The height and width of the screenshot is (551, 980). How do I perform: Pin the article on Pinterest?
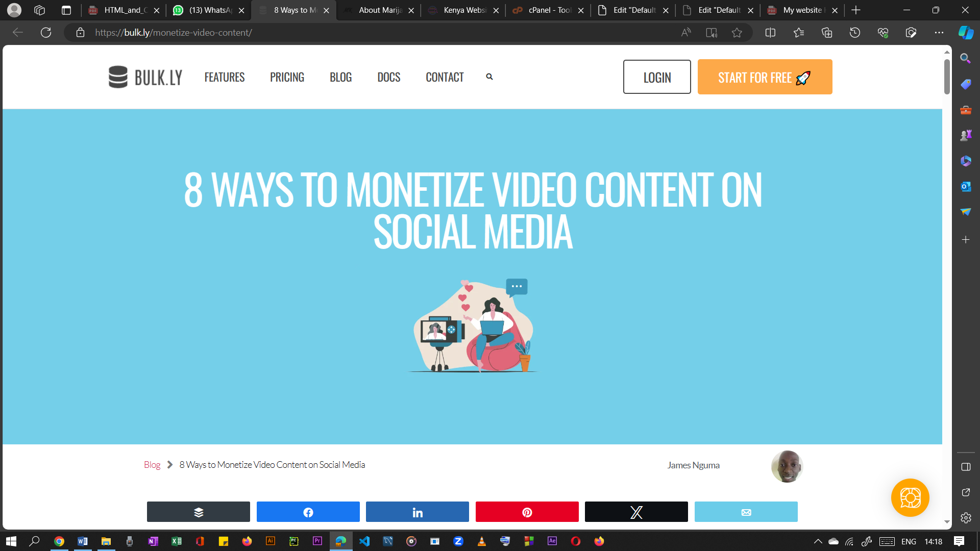[527, 512]
